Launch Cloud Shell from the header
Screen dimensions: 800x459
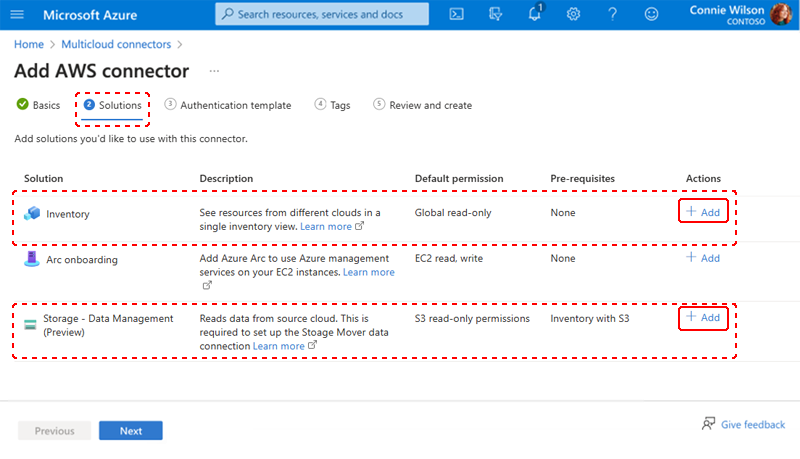pos(456,14)
